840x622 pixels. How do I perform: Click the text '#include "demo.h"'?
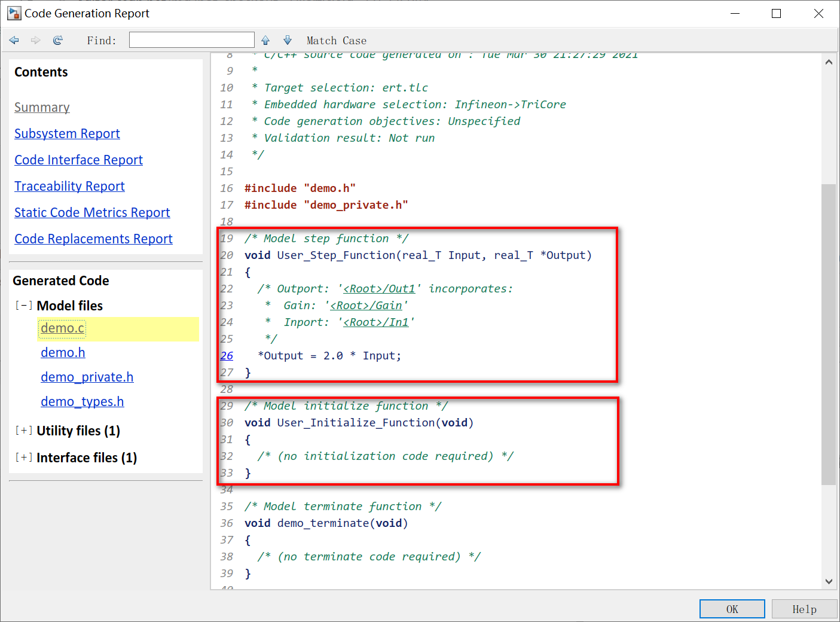(300, 188)
